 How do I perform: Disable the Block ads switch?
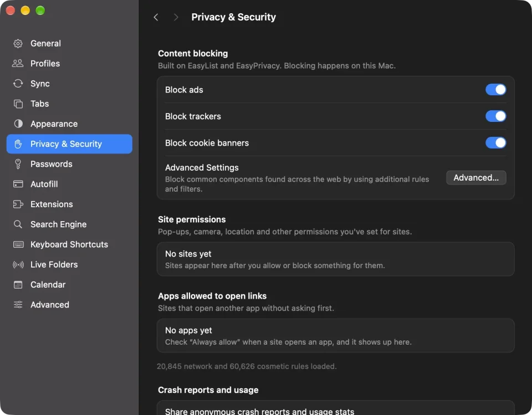(495, 90)
